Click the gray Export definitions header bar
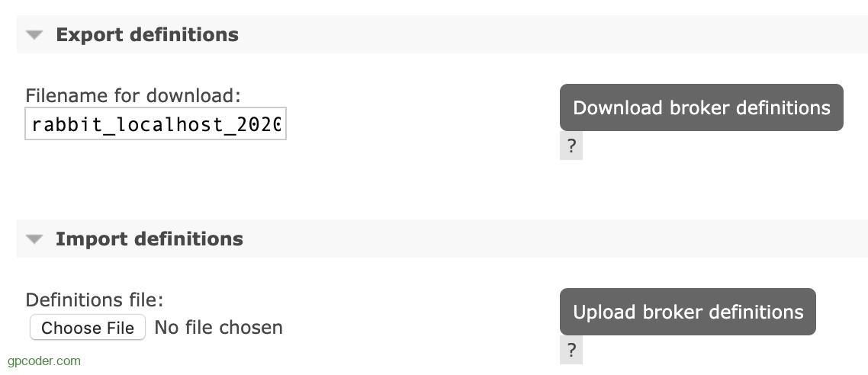The image size is (868, 375). [534, 35]
